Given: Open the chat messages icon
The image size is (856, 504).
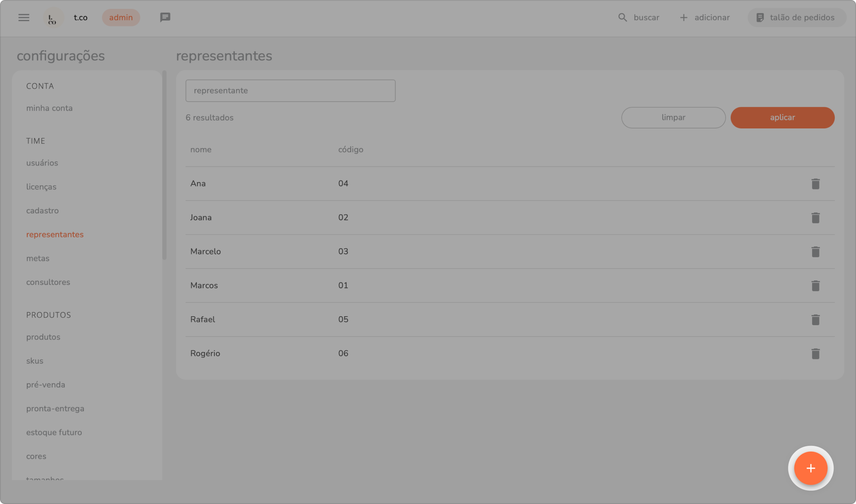Looking at the screenshot, I should tap(165, 17).
